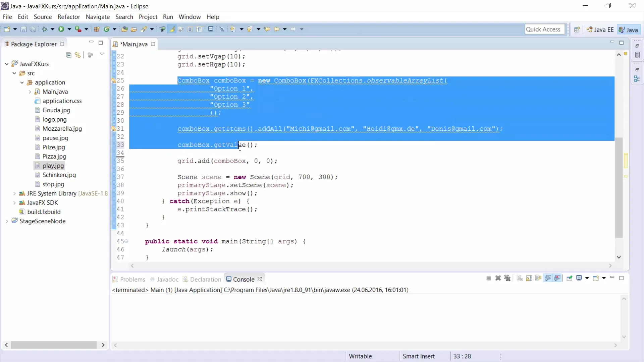644x362 pixels.
Task: Toggle Show Console on Standard Error
Action: click(x=557, y=278)
